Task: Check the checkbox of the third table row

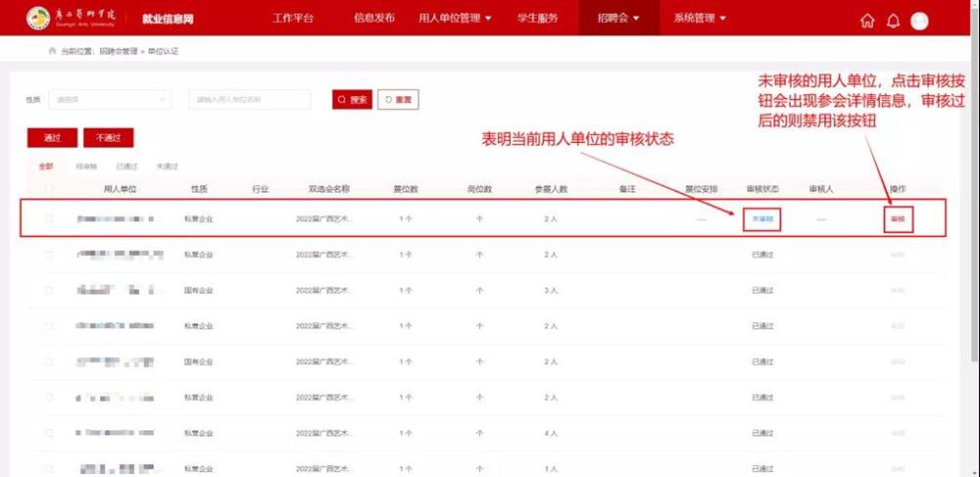Action: coord(49,290)
